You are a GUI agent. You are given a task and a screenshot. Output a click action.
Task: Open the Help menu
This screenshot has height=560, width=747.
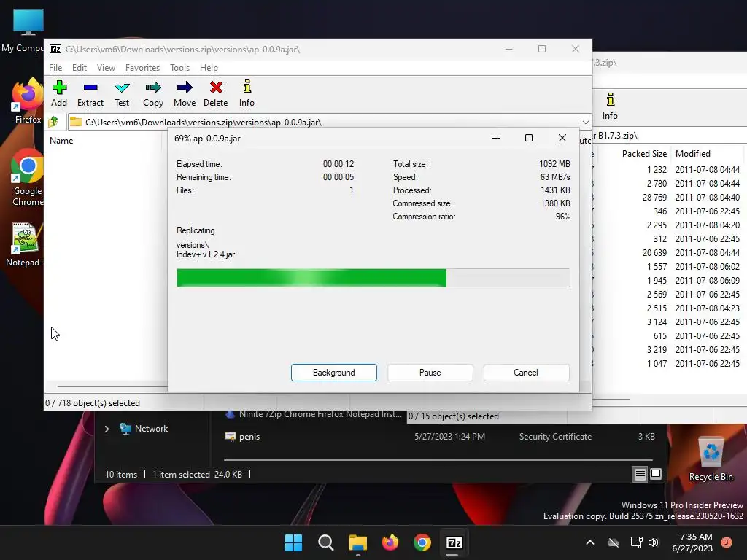209,68
